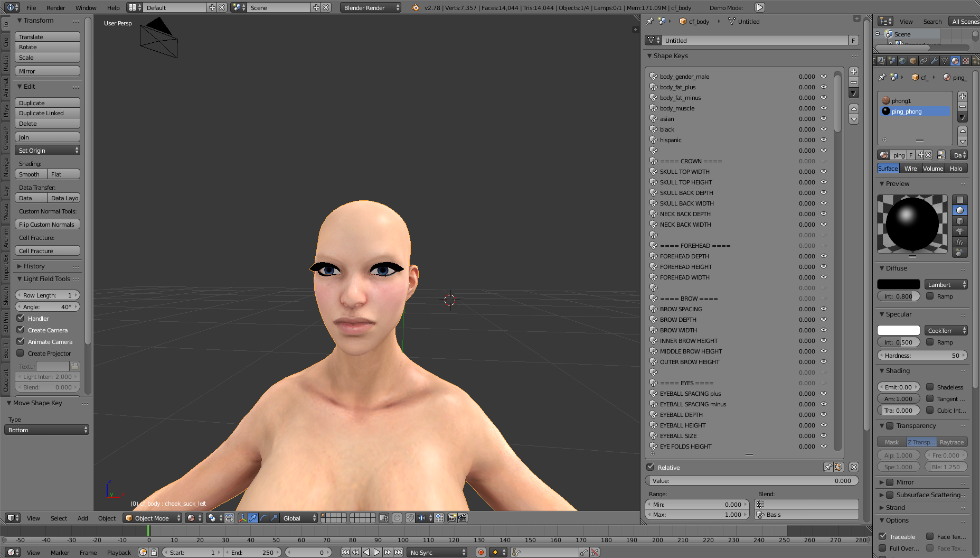980x558 pixels.
Task: Click the material nodes toggle icon
Action: [x=941, y=155]
